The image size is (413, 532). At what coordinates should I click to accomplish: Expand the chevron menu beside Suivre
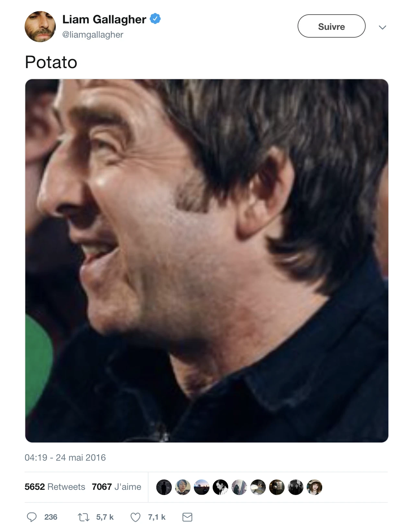(x=383, y=27)
